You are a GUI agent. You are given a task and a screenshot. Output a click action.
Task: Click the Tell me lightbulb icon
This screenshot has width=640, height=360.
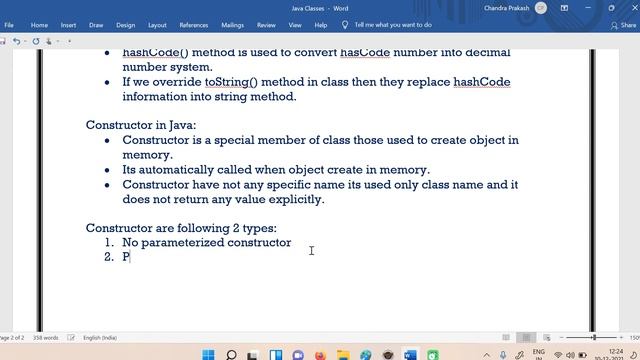pos(345,25)
